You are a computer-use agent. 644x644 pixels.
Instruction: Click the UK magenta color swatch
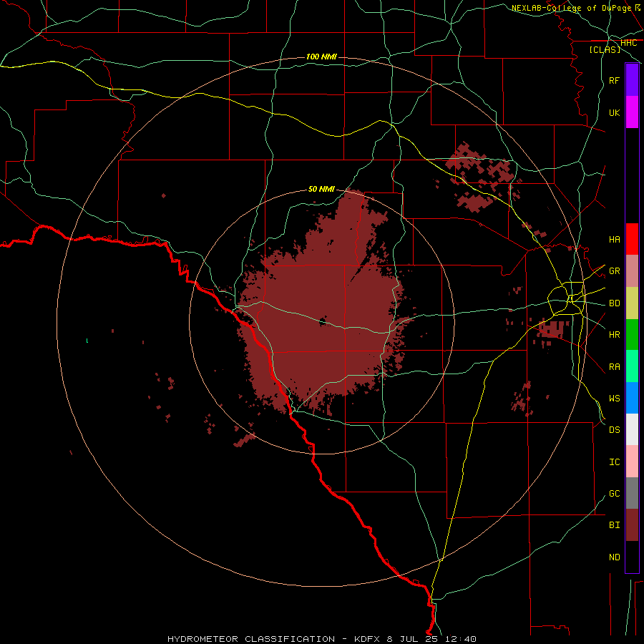632,112
